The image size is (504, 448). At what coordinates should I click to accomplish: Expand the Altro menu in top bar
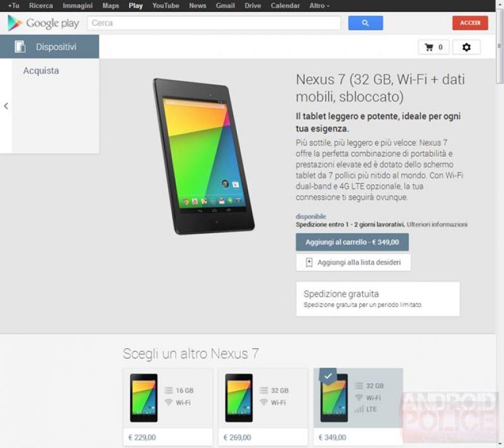[x=319, y=6]
